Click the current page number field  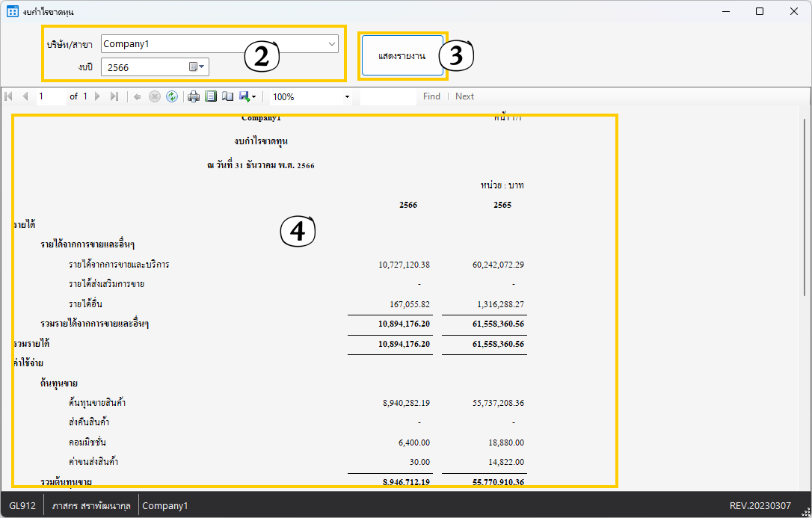[x=51, y=96]
